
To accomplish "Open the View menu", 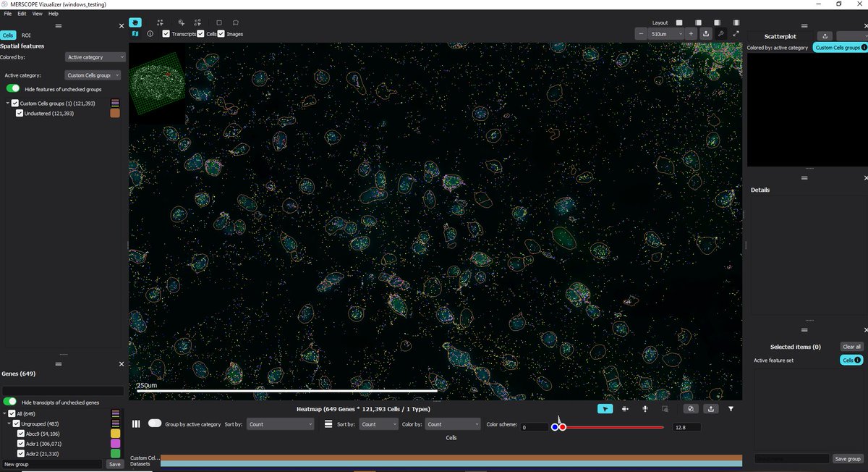I will [37, 14].
